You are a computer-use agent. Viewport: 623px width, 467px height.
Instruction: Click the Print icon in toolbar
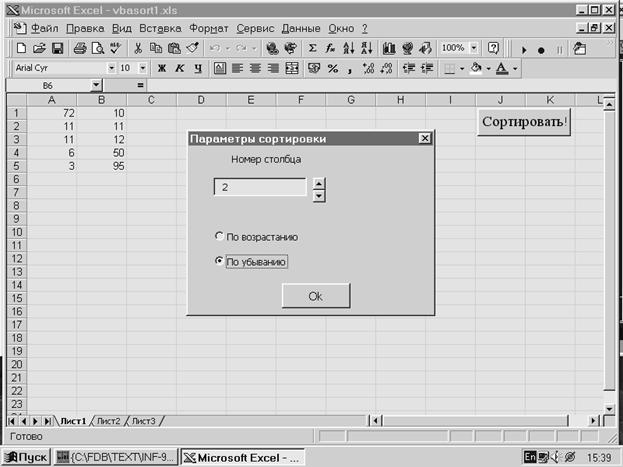click(79, 48)
